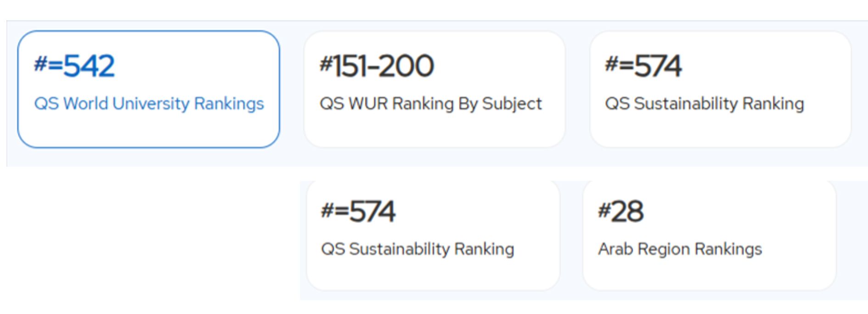The width and height of the screenshot is (868, 314).
Task: Click the #151-200 rank range
Action: (x=377, y=65)
